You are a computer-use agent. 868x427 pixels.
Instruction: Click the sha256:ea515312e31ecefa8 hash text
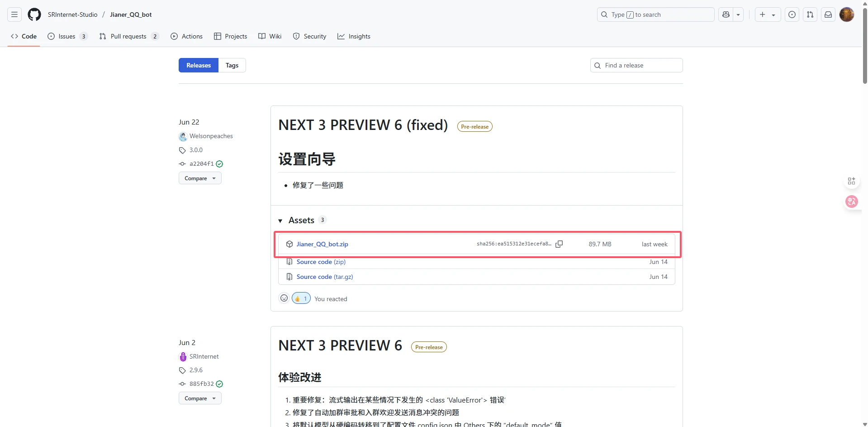[x=514, y=244]
